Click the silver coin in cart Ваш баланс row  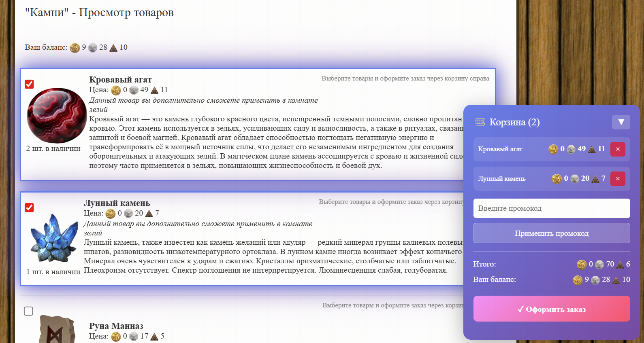595,280
